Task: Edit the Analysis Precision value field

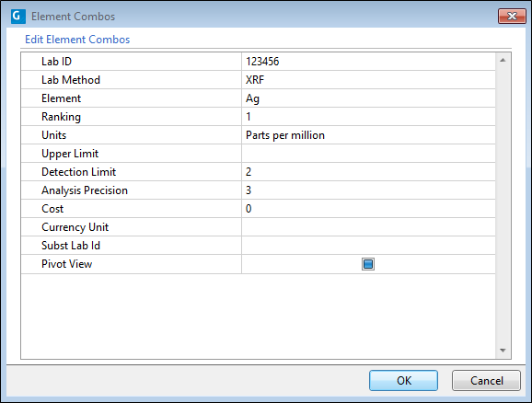Action: [x=368, y=190]
